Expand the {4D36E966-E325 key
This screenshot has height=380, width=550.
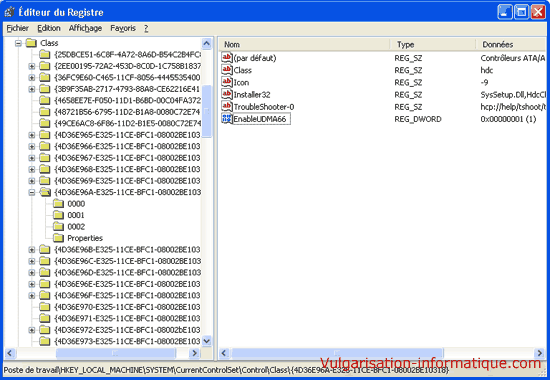pos(32,146)
